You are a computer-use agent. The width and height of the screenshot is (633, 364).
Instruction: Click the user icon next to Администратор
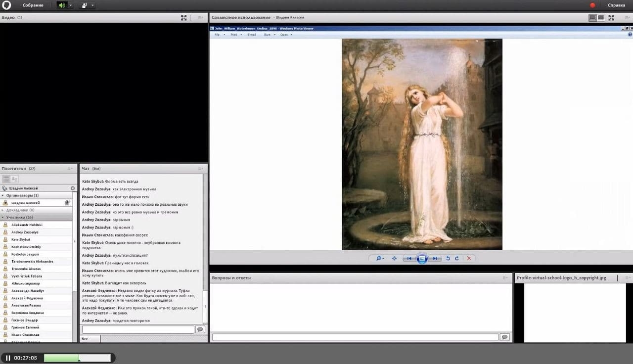point(6,283)
